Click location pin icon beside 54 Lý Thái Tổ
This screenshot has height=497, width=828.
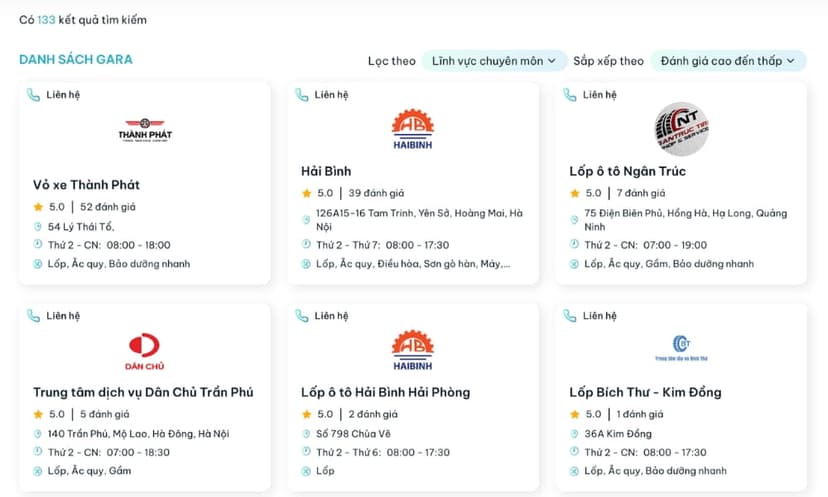pyautogui.click(x=37, y=227)
